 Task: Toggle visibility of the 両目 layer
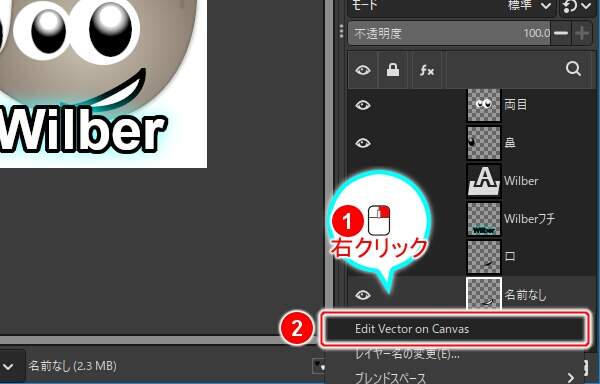[x=363, y=105]
